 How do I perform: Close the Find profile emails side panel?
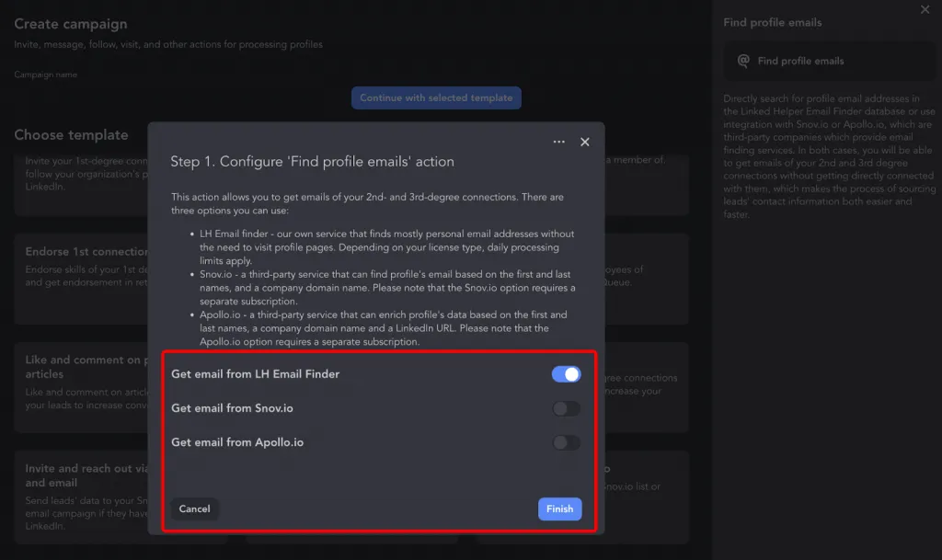925,9
